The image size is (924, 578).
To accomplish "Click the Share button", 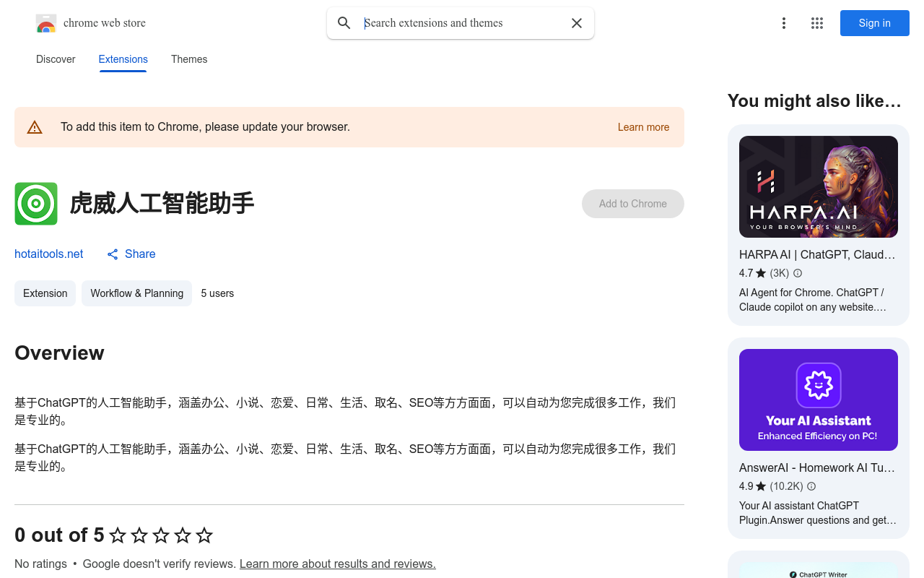I will click(x=131, y=254).
